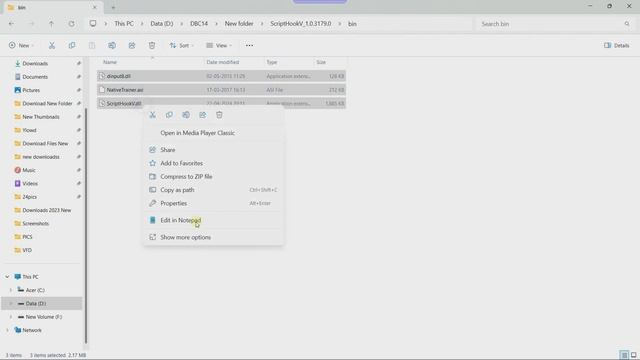Unpin New Thumbnails via its pin icon
The image size is (640, 360).
78,117
